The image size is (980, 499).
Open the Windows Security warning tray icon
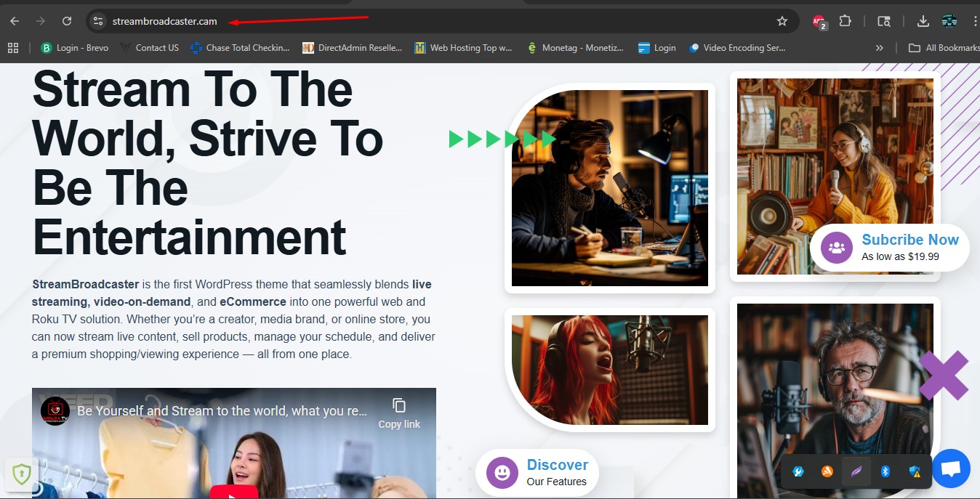pos(914,471)
